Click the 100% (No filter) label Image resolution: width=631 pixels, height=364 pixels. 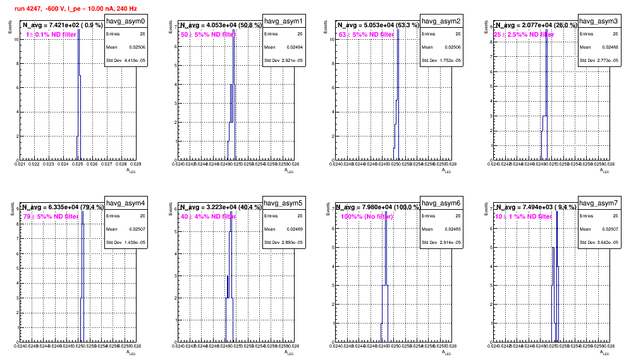coord(367,216)
